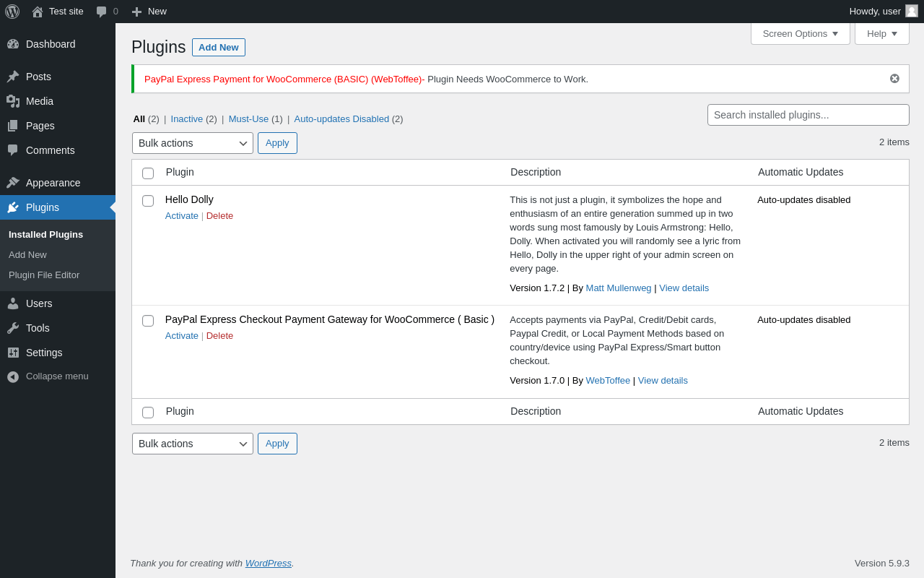Click the Posts pushpin icon
Image resolution: width=924 pixels, height=578 pixels.
[x=13, y=77]
